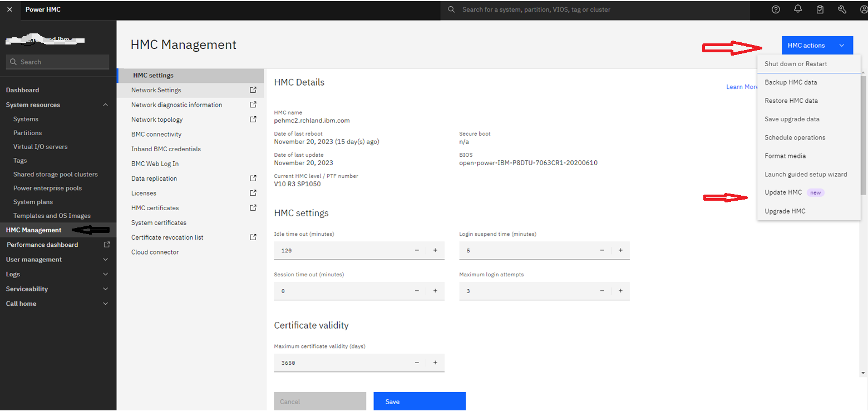
Task: Open Partitions in sidebar
Action: point(27,133)
